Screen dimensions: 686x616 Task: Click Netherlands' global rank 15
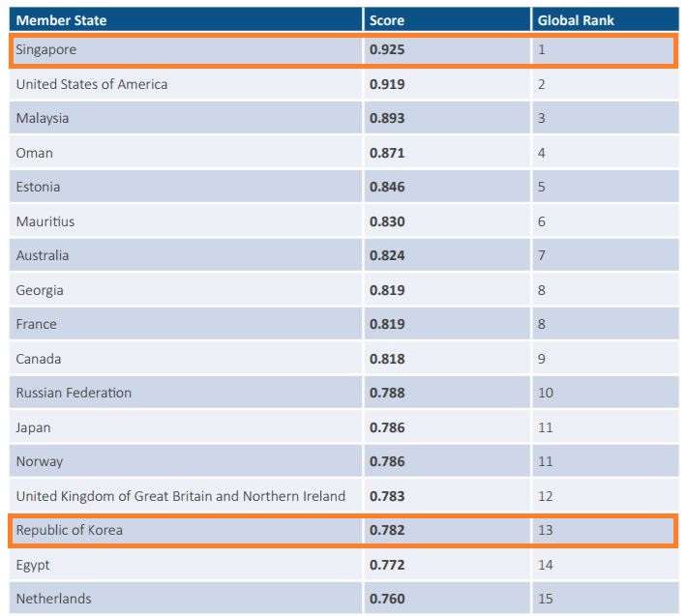click(546, 599)
